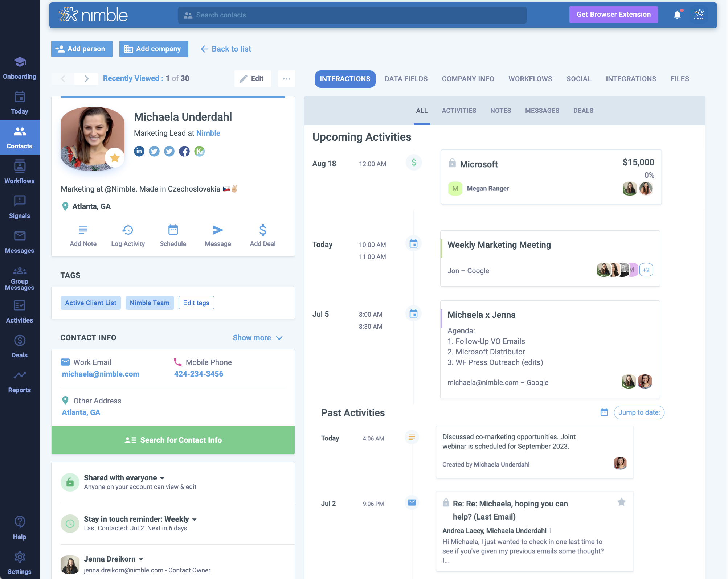
Task: Toggle the gold star on profile photo
Action: tap(115, 157)
